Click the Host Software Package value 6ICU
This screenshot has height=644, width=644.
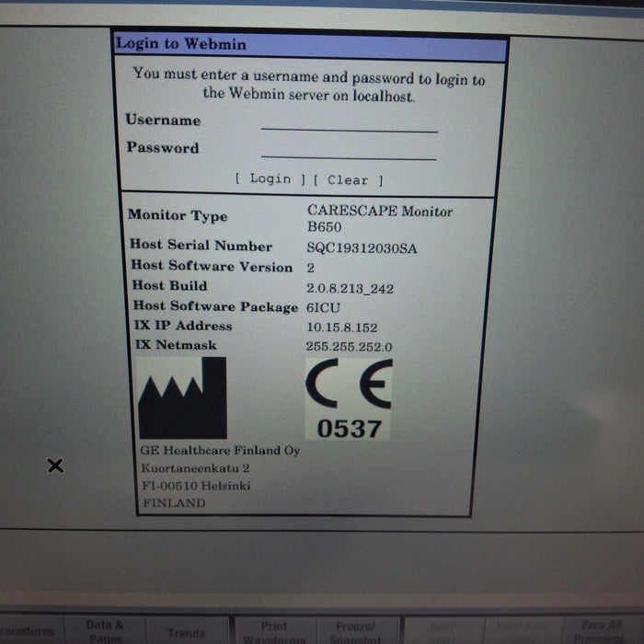[323, 307]
